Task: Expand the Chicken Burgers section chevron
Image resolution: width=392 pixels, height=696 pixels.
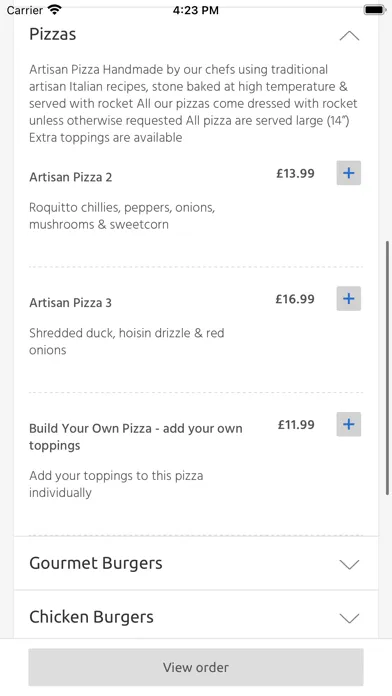Action: [349, 618]
